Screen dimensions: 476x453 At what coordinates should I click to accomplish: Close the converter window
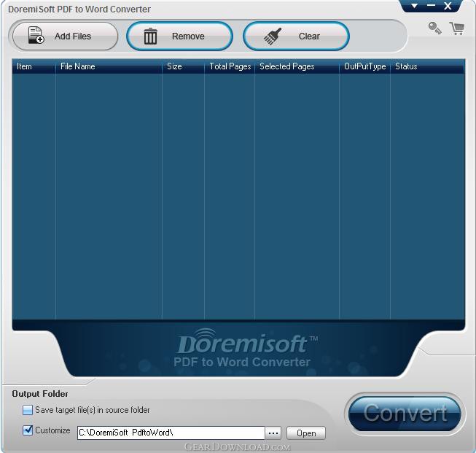click(x=448, y=6)
